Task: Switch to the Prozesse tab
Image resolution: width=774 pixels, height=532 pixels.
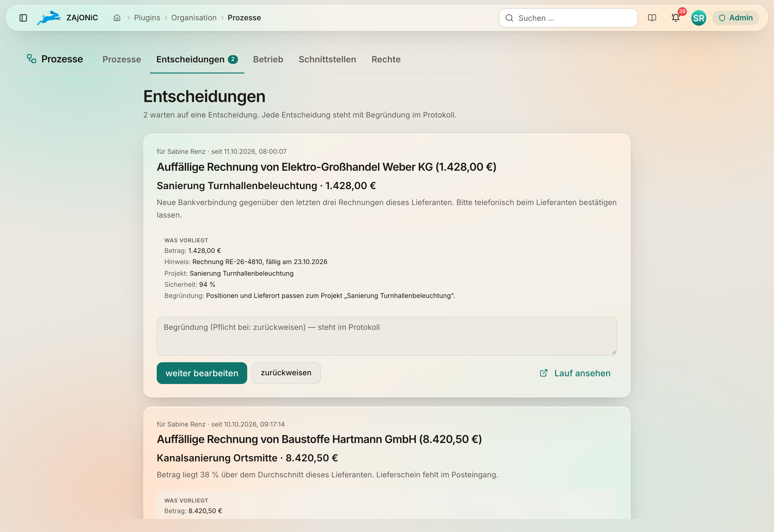Action: tap(122, 59)
